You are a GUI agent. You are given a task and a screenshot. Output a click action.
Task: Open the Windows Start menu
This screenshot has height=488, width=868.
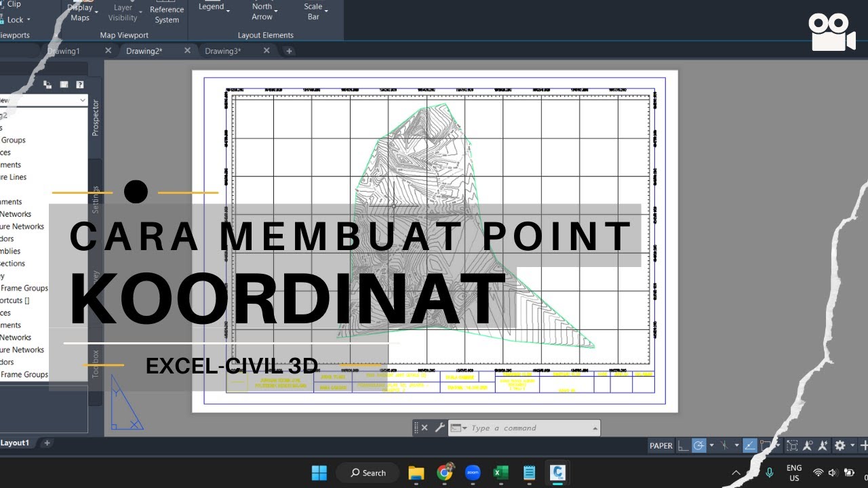click(319, 472)
